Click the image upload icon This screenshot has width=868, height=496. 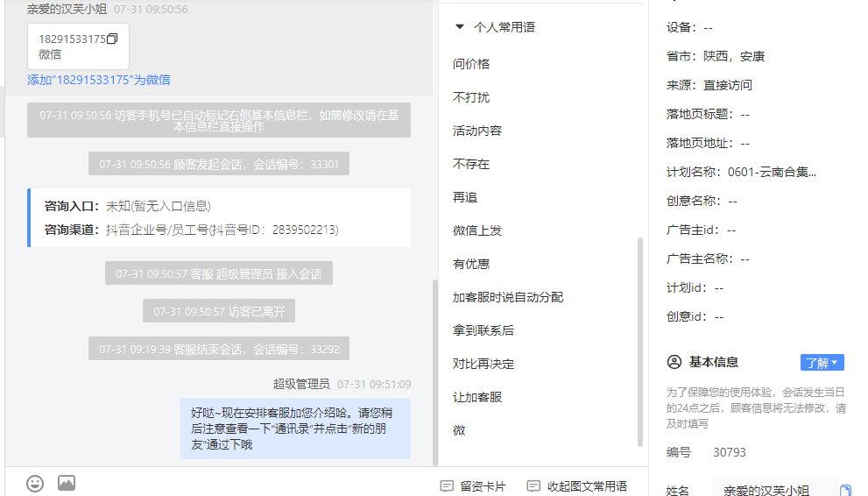(x=67, y=483)
